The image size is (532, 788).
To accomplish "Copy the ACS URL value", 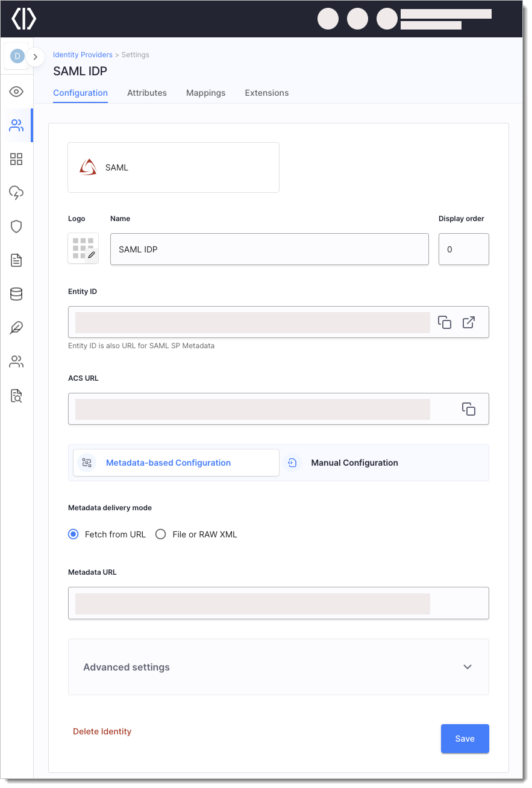I will (468, 409).
